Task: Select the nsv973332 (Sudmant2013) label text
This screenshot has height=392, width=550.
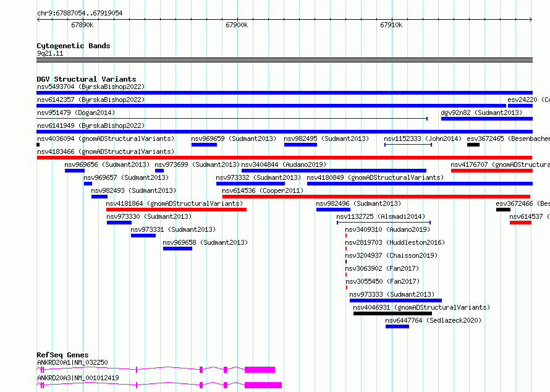Action: click(258, 177)
